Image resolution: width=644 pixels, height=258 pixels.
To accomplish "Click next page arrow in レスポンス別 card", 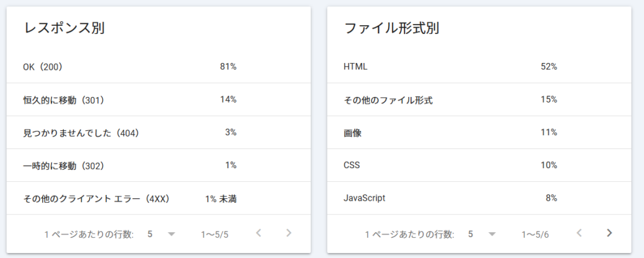I will click(289, 233).
